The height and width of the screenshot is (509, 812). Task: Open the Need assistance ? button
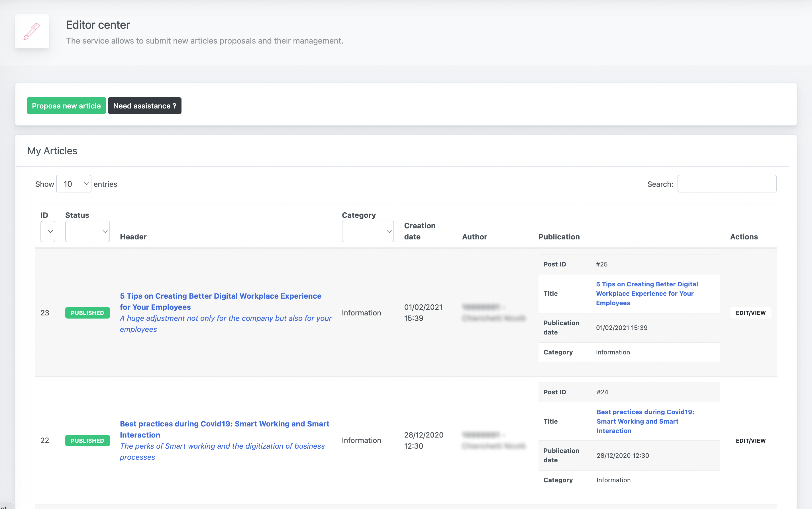point(144,106)
